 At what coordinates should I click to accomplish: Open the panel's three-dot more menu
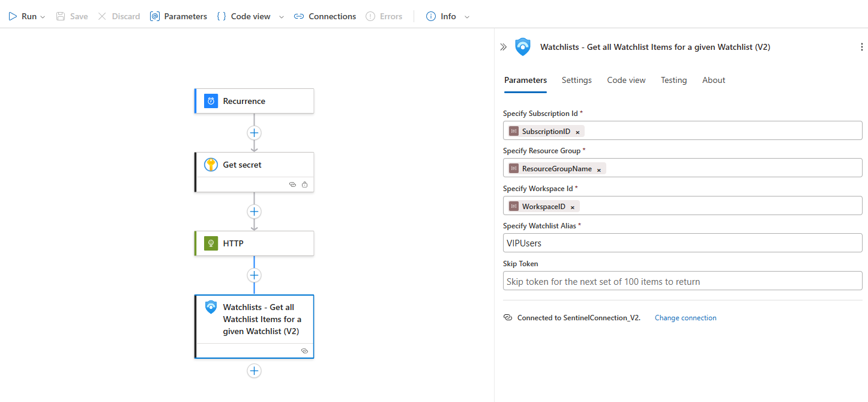click(x=862, y=47)
